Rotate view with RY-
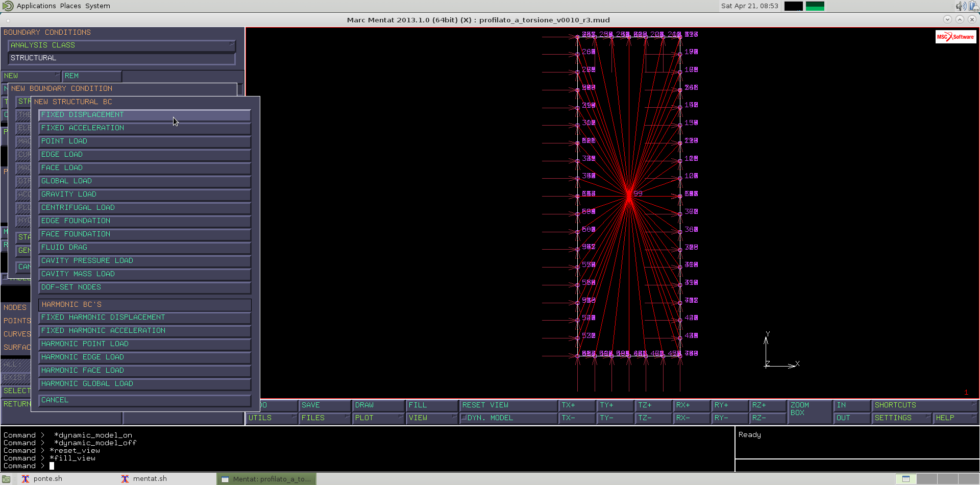The height and width of the screenshot is (485, 980). pos(730,418)
